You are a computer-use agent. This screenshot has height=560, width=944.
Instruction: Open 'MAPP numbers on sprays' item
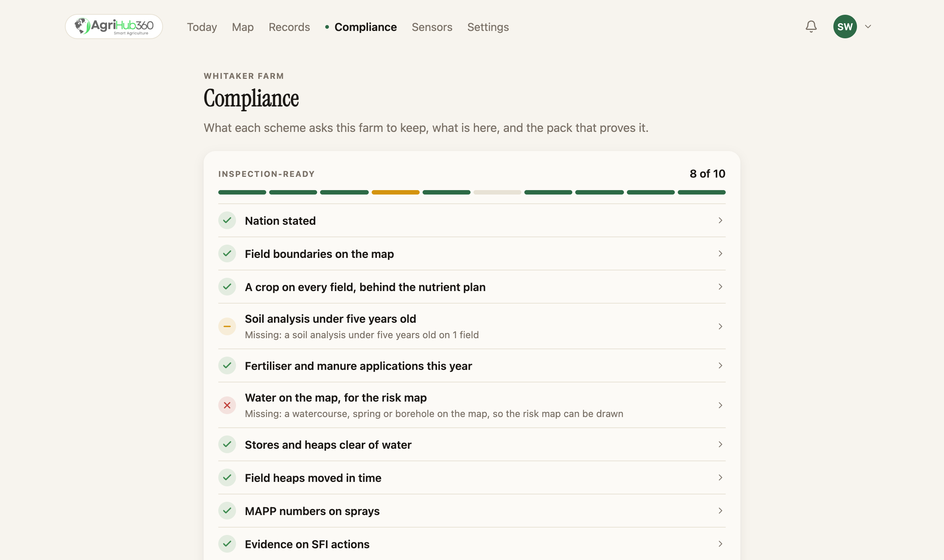[472, 511]
